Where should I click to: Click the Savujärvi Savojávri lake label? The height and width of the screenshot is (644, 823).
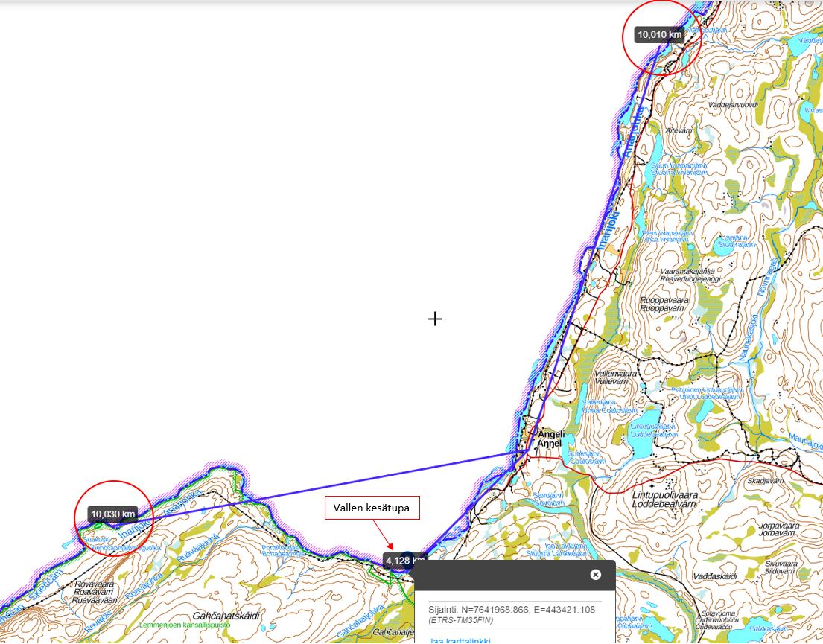point(548,499)
